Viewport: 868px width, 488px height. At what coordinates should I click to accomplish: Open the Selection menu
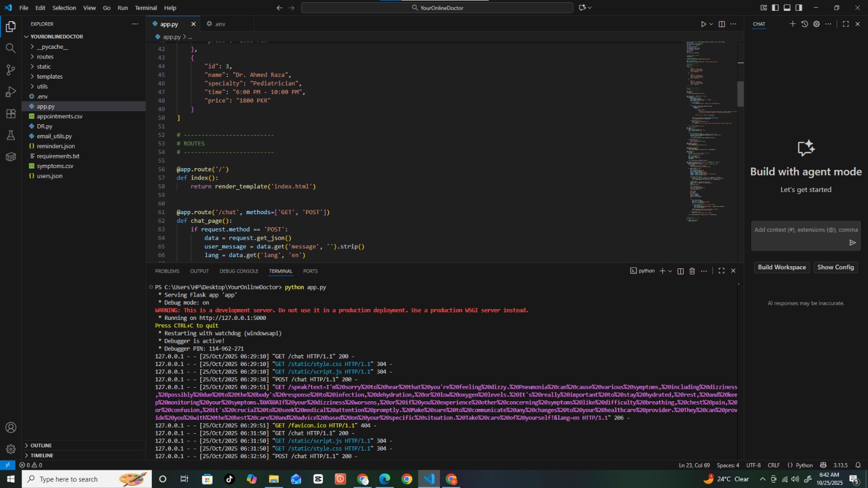pos(64,8)
